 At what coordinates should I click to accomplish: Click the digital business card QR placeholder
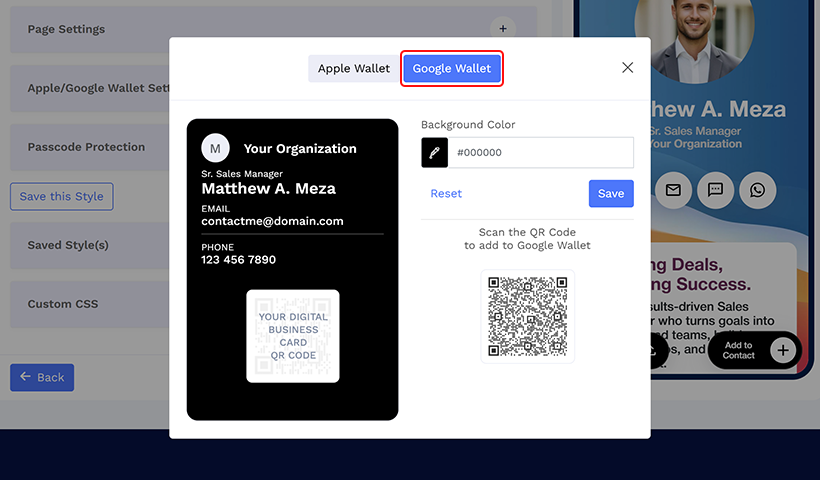click(293, 336)
